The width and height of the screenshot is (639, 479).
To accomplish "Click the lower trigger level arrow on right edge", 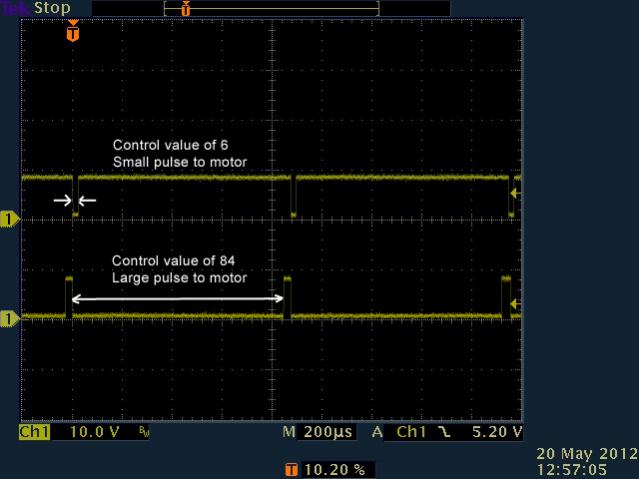I will pyautogui.click(x=514, y=303).
